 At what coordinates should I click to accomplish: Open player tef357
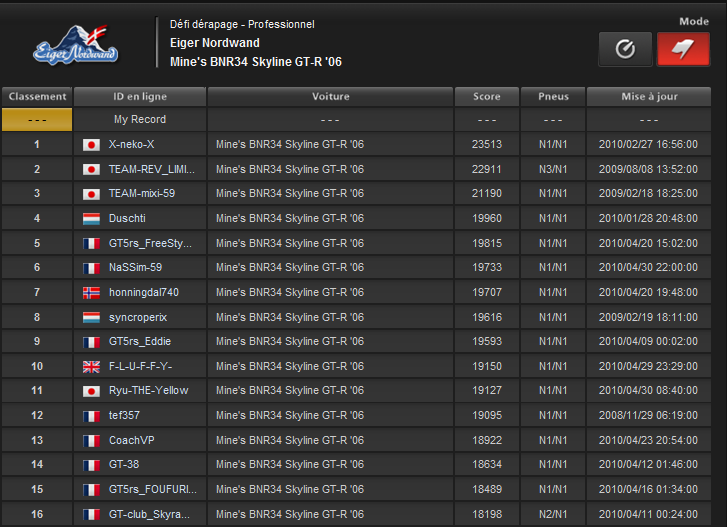pyautogui.click(x=124, y=415)
